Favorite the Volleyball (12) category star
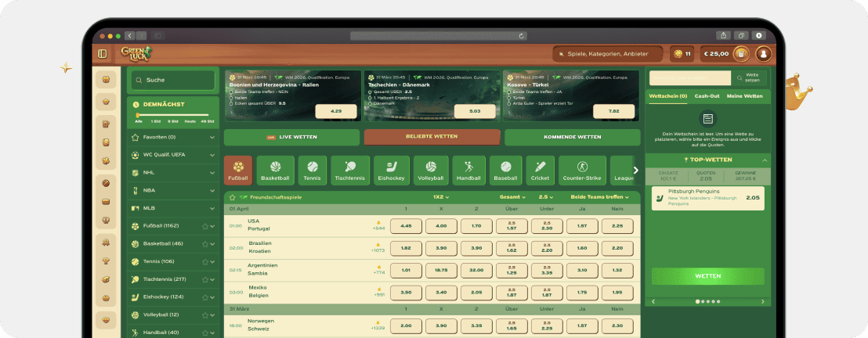This screenshot has width=868, height=338. [x=204, y=315]
